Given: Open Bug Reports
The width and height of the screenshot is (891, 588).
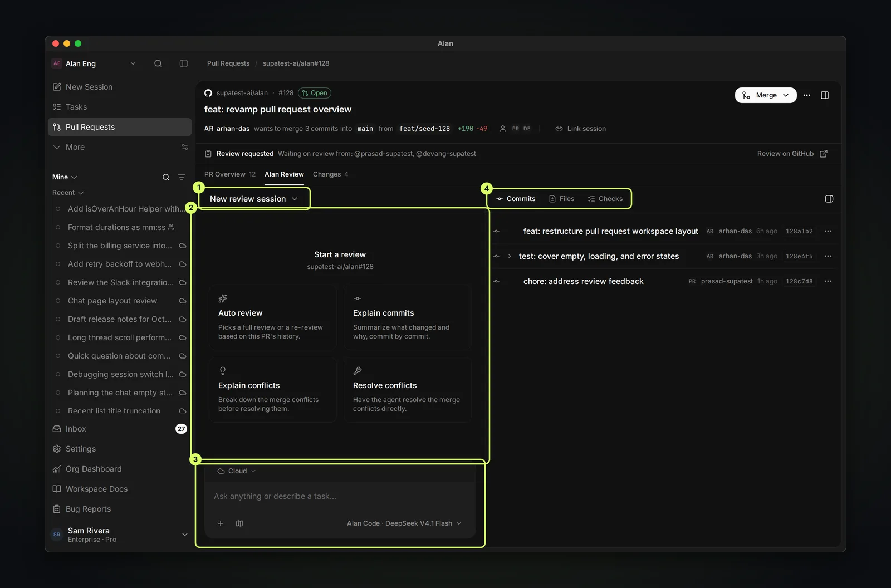Looking at the screenshot, I should pyautogui.click(x=120, y=509).
